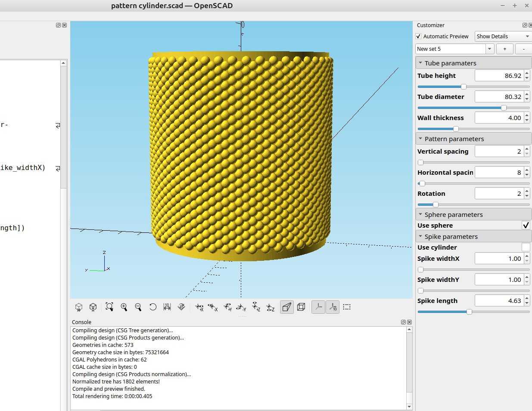
Task: Select the Orthogonal projection cube icon
Action: (301, 307)
